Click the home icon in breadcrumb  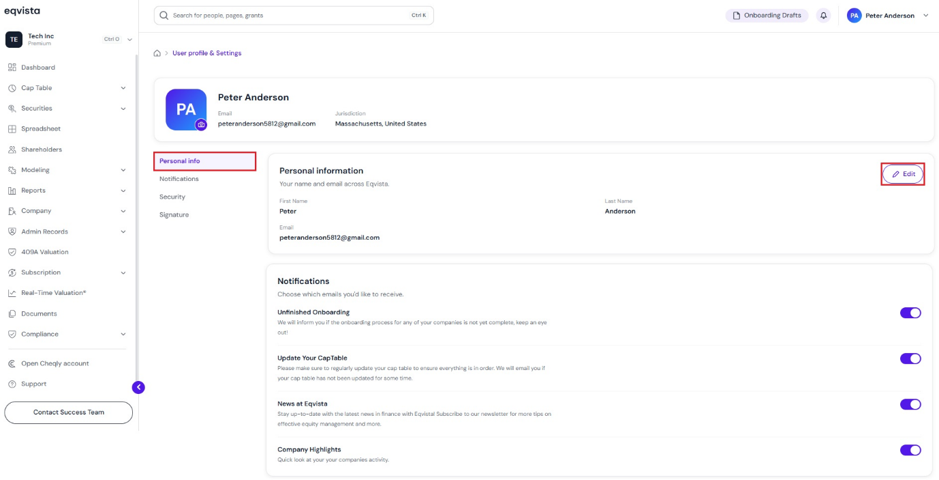(157, 53)
